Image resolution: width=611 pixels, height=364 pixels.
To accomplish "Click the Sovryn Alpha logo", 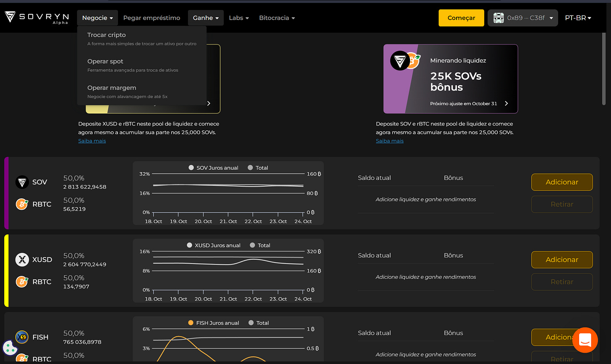I will 37,17.
